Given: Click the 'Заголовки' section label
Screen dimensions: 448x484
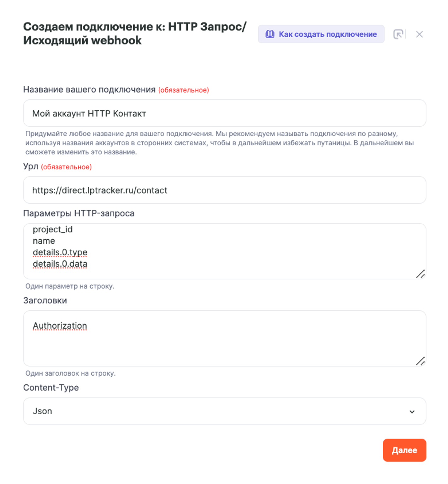Looking at the screenshot, I should [45, 300].
